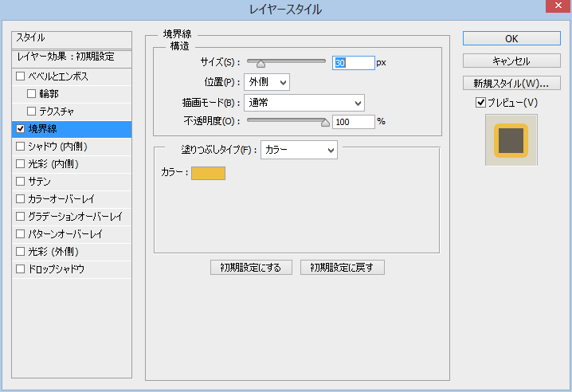Expand the 描画モード dropdown
This screenshot has height=392, width=572.
(x=304, y=102)
